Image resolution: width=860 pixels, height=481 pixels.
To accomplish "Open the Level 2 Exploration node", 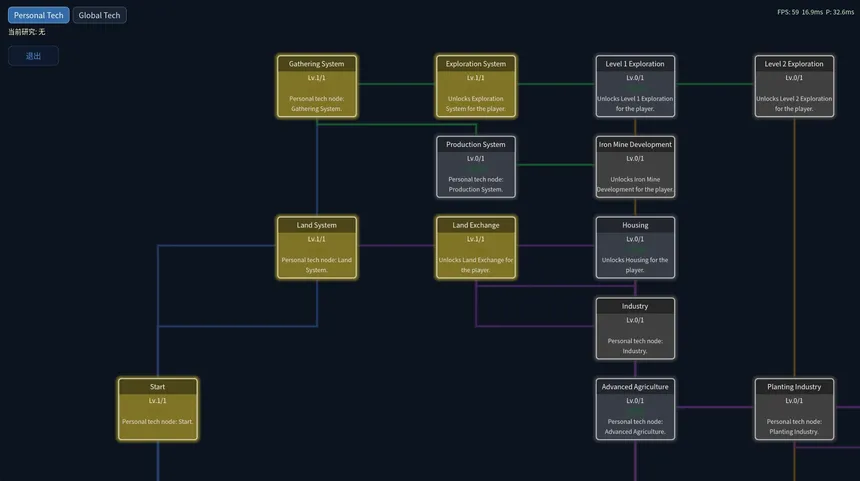I will pyautogui.click(x=794, y=86).
